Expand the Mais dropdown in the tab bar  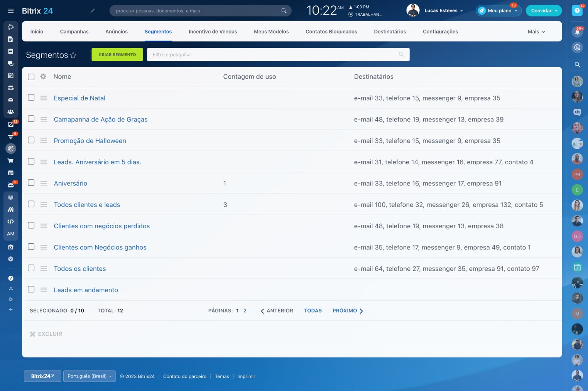tap(536, 32)
